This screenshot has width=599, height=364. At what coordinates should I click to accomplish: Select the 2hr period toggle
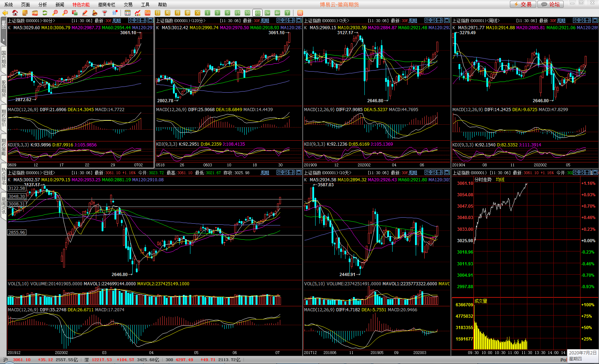point(267,13)
